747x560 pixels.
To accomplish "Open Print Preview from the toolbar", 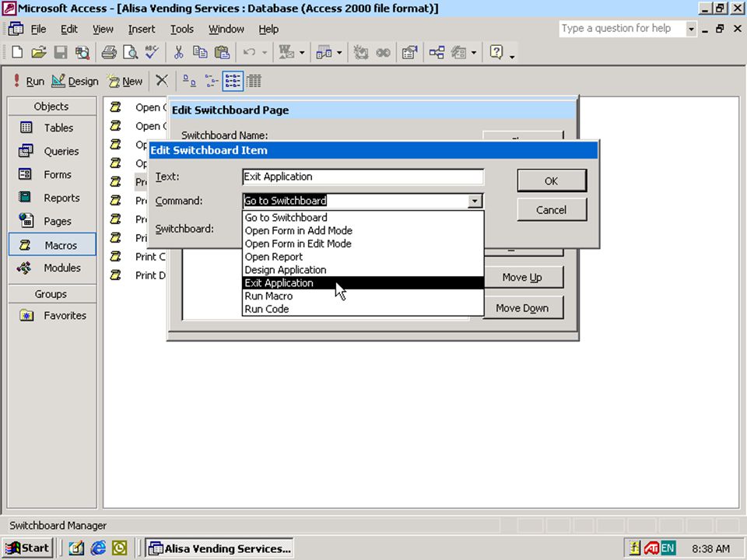I will tap(130, 52).
